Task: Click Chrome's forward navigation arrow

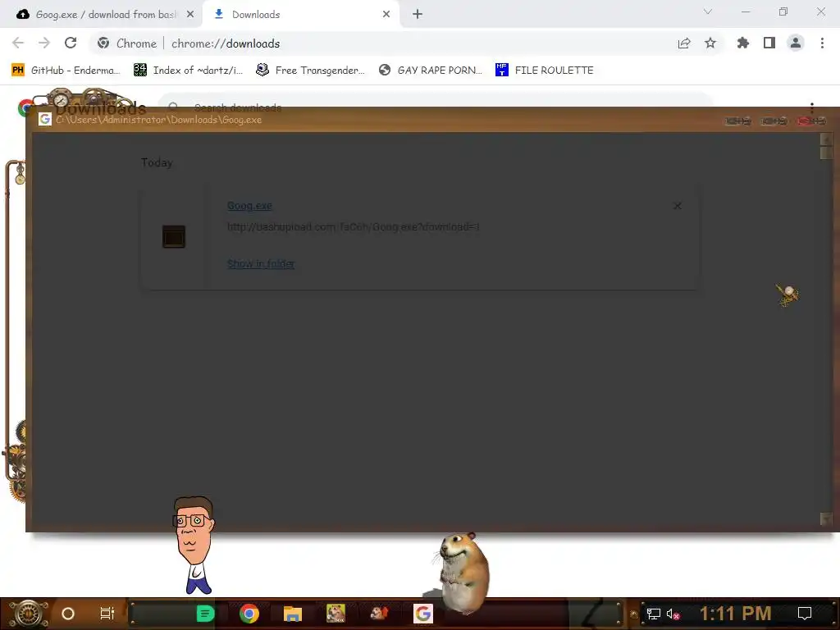Action: pyautogui.click(x=44, y=43)
